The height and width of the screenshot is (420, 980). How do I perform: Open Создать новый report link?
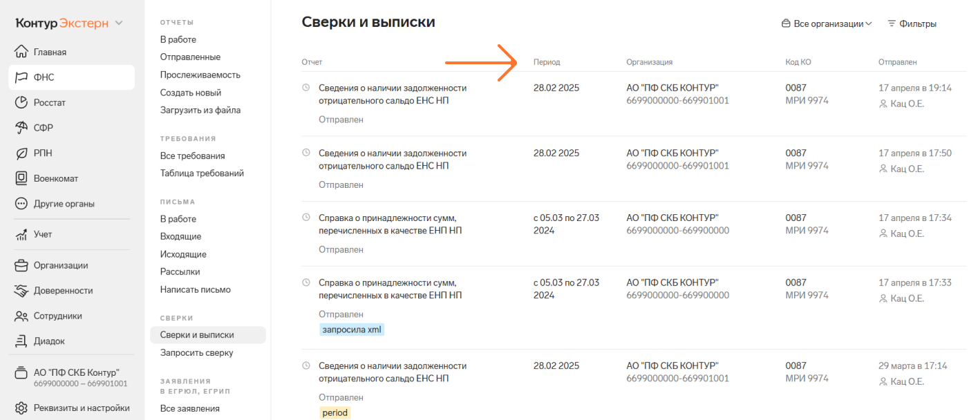tap(190, 93)
